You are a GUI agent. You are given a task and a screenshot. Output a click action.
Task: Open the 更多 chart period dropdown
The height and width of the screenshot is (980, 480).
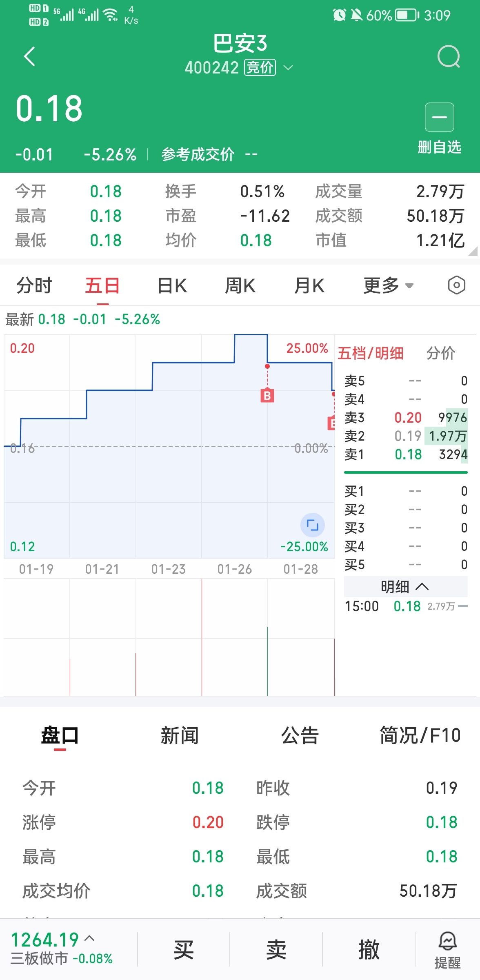[388, 285]
